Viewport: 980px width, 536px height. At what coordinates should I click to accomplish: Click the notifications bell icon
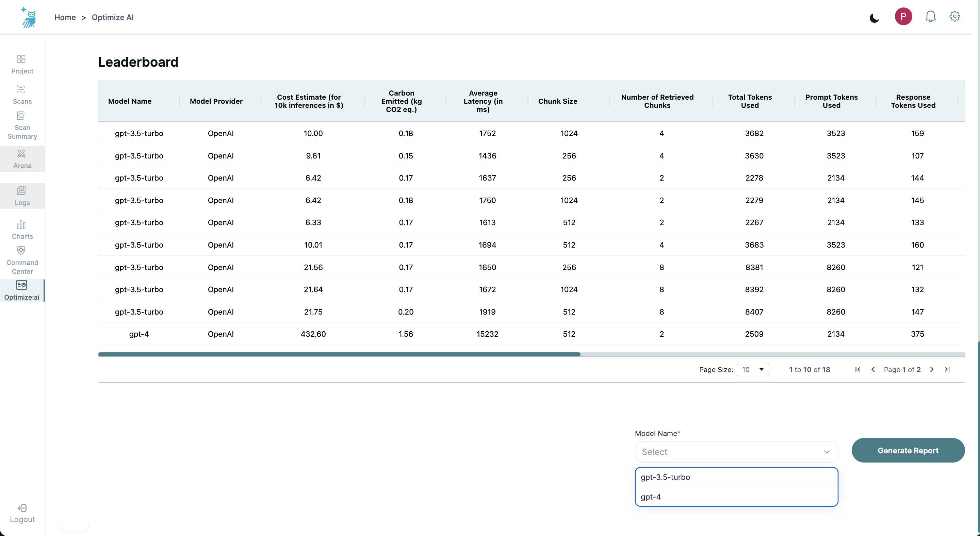[930, 17]
